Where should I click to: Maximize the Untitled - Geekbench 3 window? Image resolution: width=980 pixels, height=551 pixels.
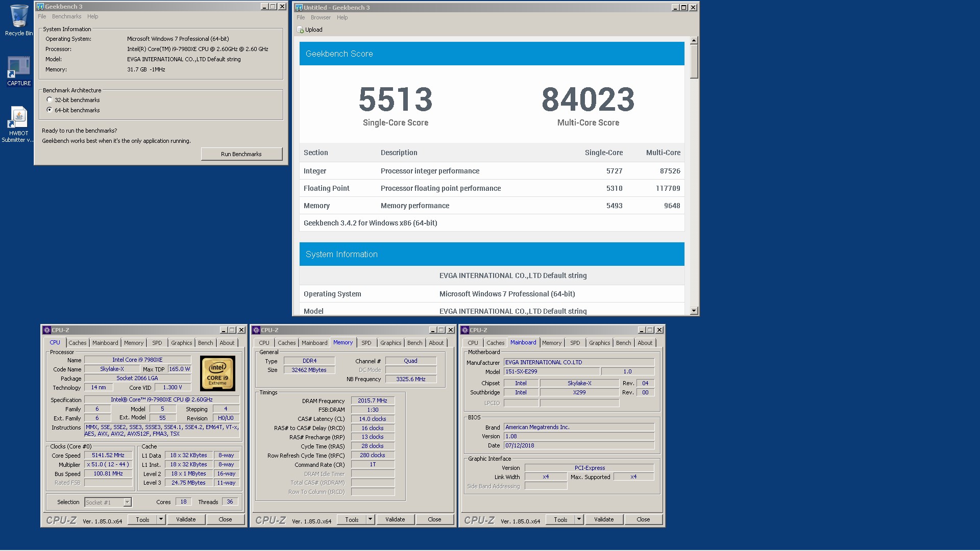(x=684, y=8)
